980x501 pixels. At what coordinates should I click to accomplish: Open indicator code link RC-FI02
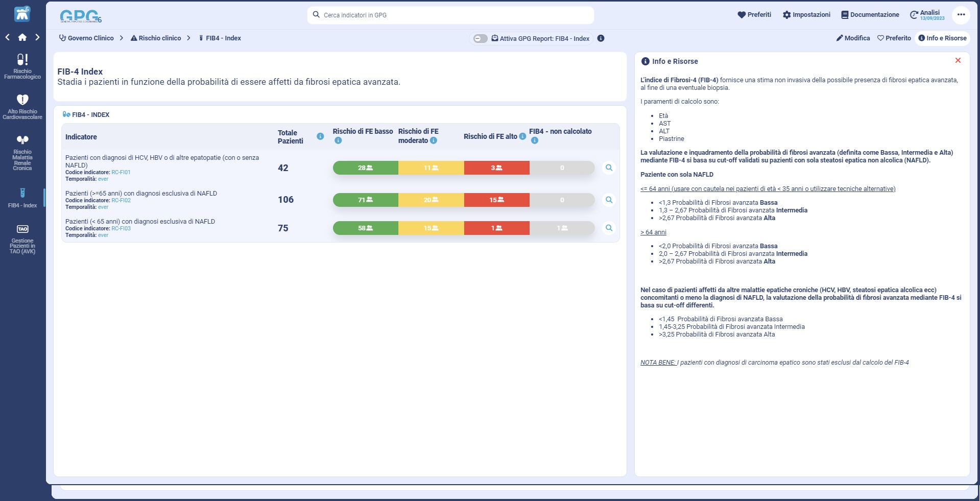point(121,201)
